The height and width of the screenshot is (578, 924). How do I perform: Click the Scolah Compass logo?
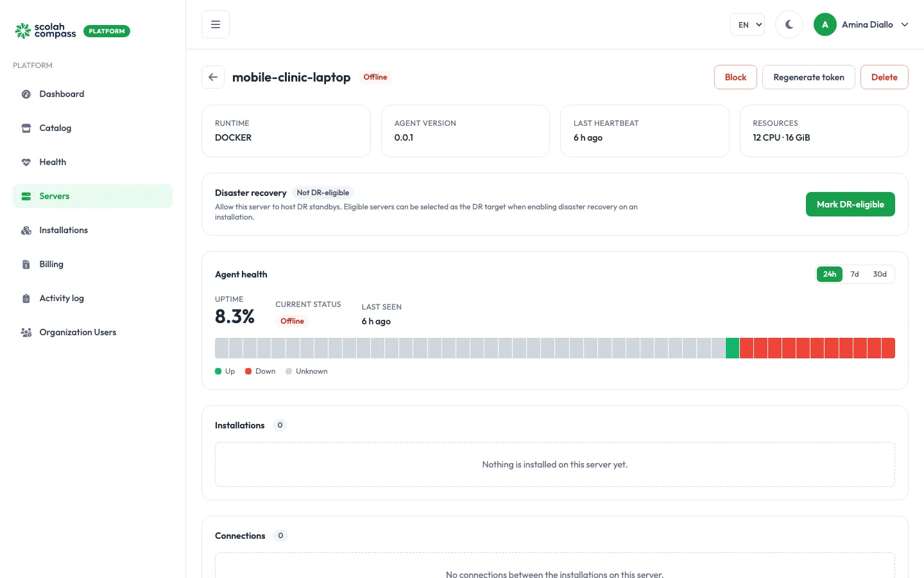tap(46, 31)
